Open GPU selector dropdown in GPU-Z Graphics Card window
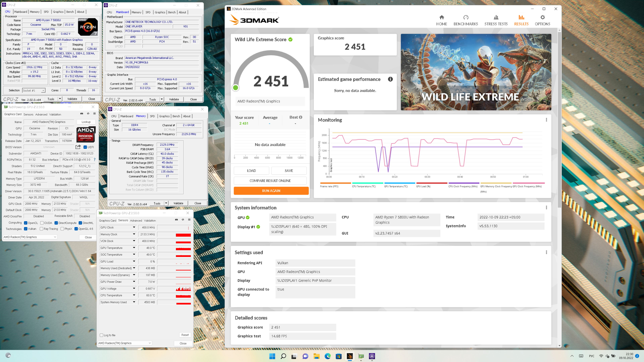This screenshot has width=644, height=362. [x=30, y=237]
